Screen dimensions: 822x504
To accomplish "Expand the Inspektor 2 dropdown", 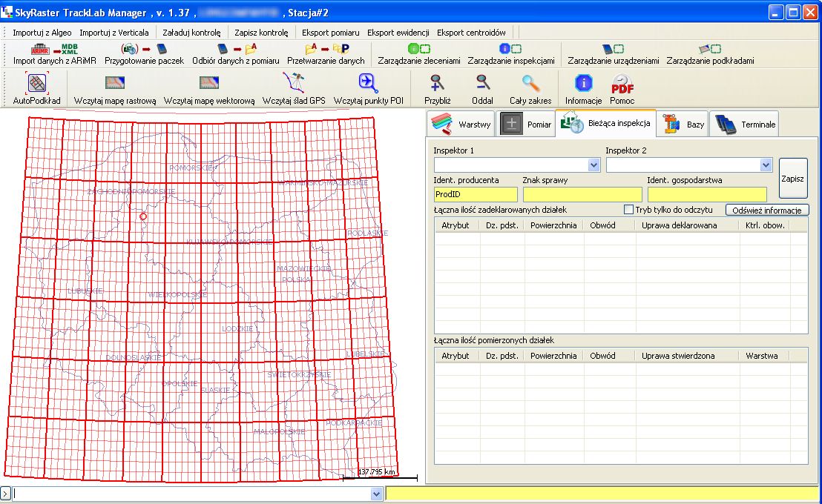I will (766, 165).
